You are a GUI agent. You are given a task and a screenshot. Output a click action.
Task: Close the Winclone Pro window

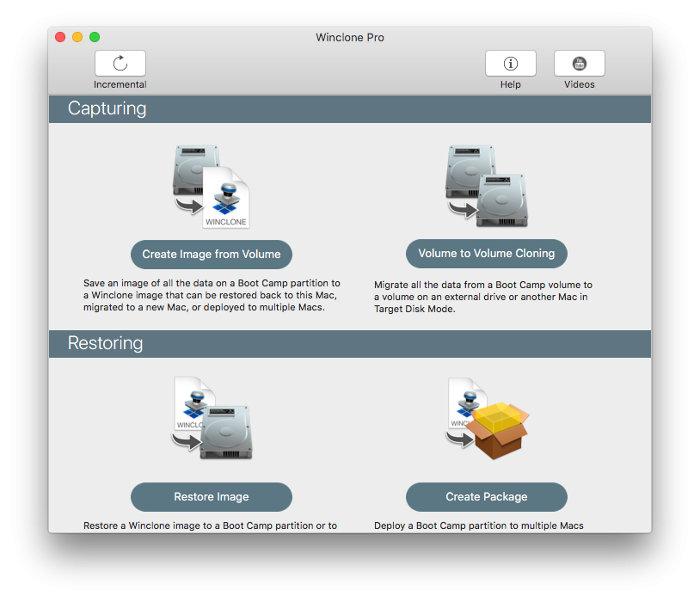click(x=60, y=37)
